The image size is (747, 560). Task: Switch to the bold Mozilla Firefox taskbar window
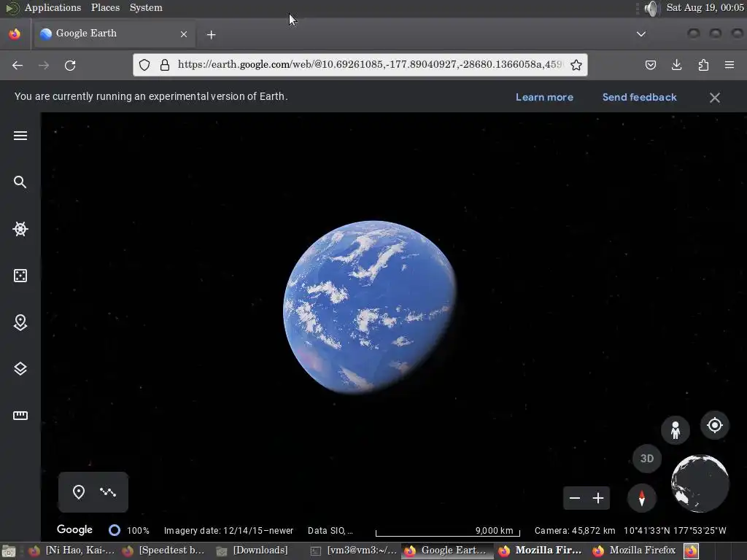(540, 551)
